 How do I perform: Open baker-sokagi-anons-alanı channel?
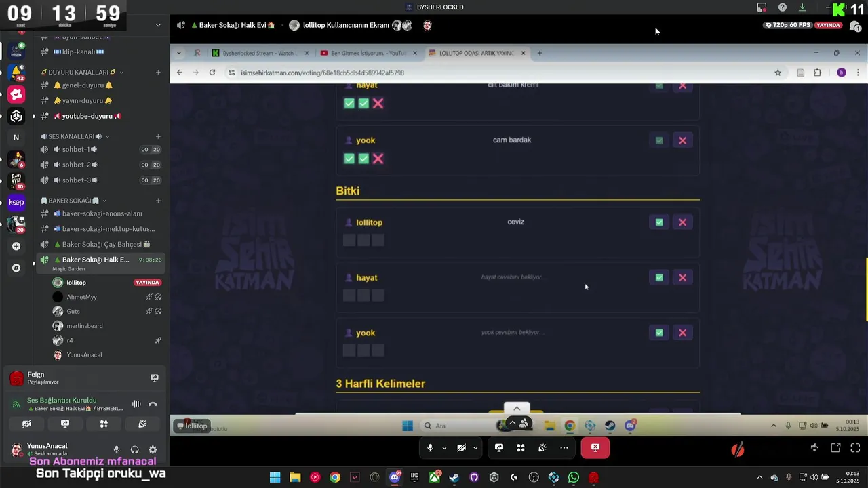click(x=100, y=213)
